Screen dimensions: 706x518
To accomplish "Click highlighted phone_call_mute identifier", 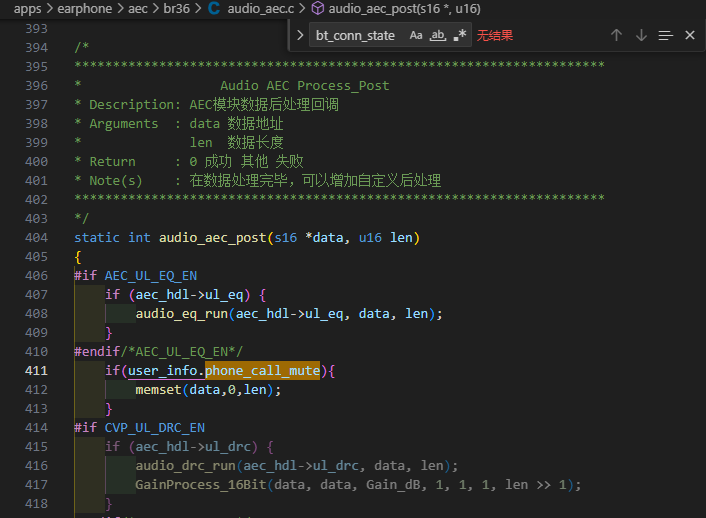I will pos(262,371).
